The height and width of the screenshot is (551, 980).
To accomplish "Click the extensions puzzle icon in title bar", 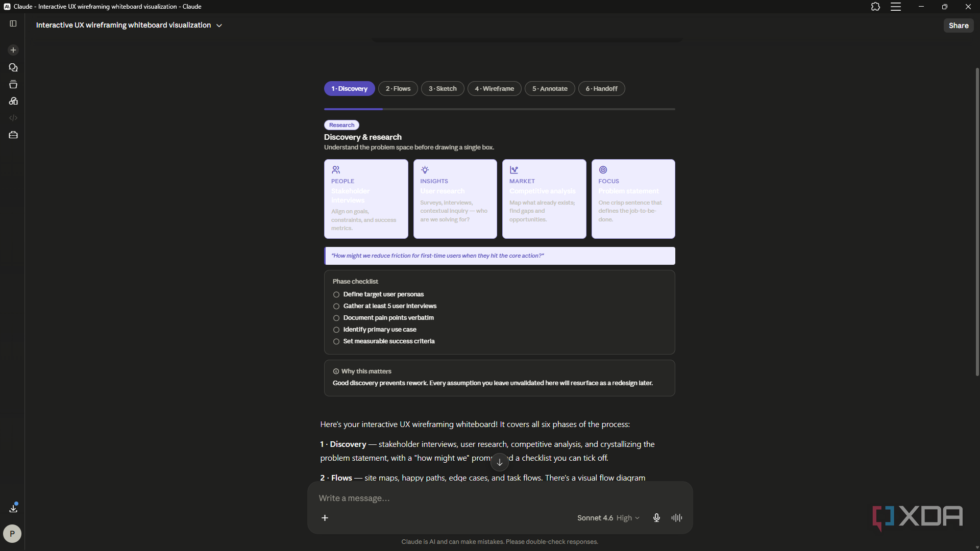I will [875, 7].
